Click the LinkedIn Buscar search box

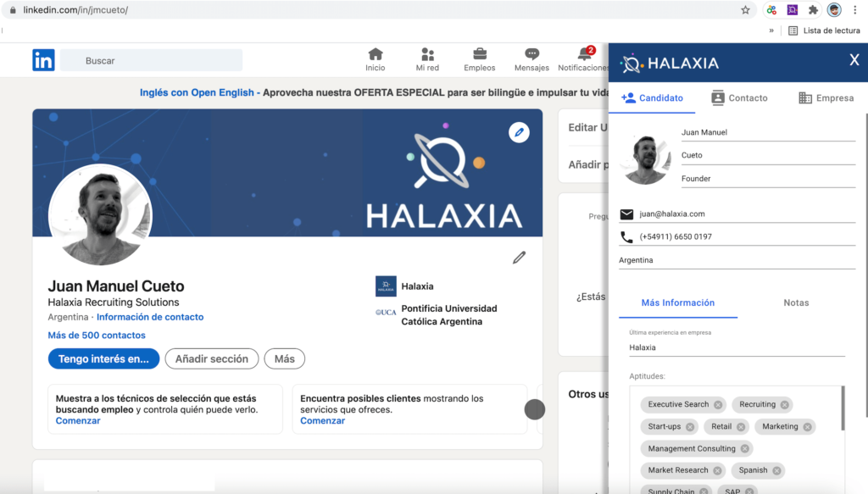(151, 60)
